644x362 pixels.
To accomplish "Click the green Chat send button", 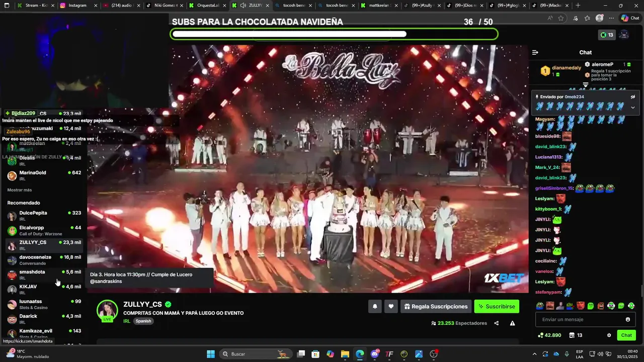I will [626, 335].
